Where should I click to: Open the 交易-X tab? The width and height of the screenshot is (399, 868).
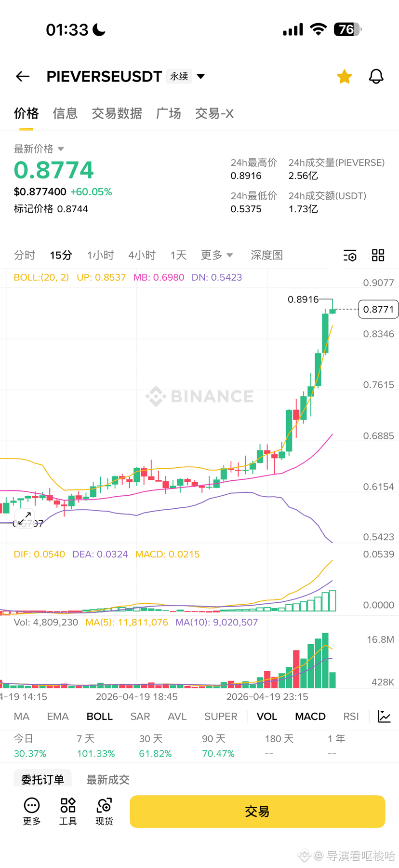pos(214,113)
